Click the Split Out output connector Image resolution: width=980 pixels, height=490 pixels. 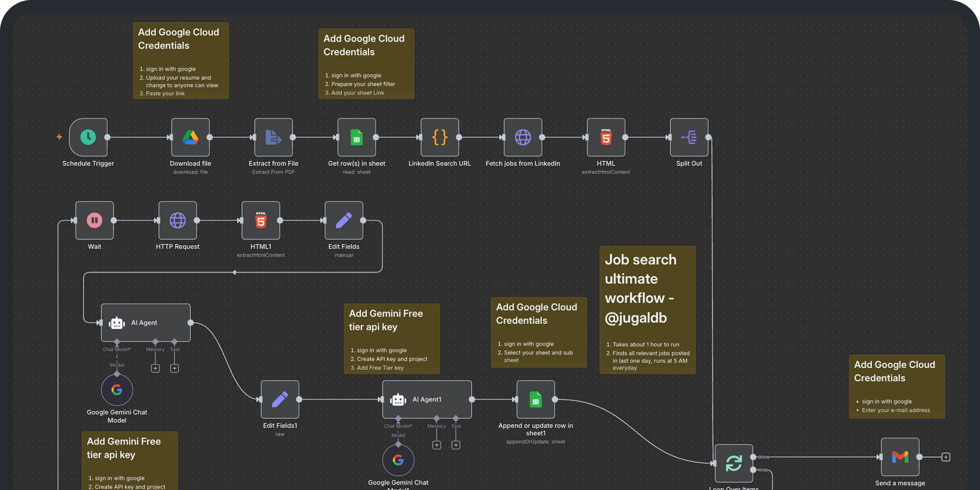pyautogui.click(x=708, y=137)
